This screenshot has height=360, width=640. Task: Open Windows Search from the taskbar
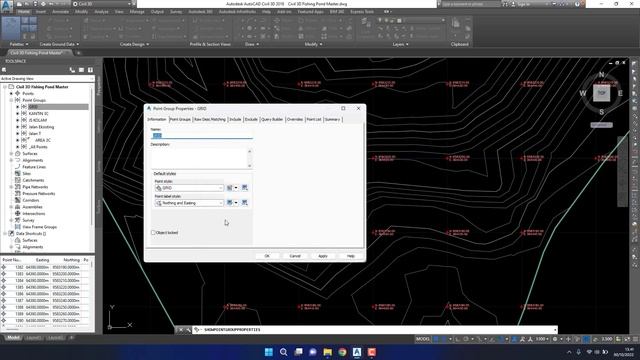coord(283,352)
